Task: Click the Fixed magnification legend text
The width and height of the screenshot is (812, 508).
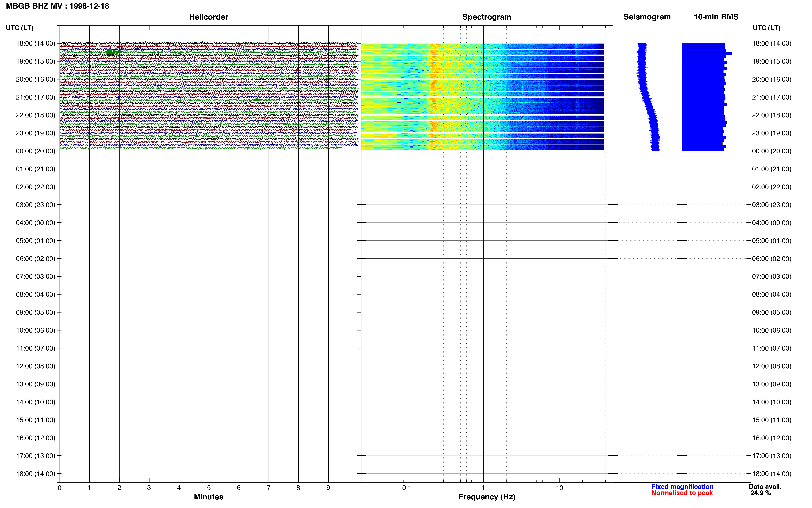Action: point(682,486)
